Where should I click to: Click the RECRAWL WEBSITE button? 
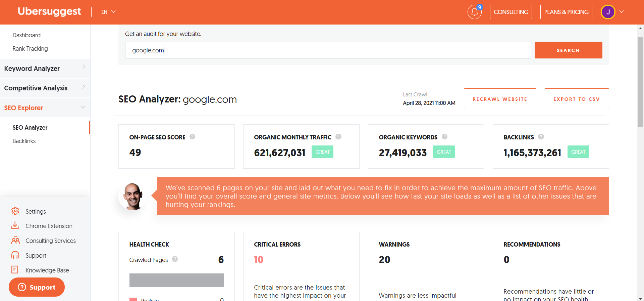pyautogui.click(x=500, y=99)
